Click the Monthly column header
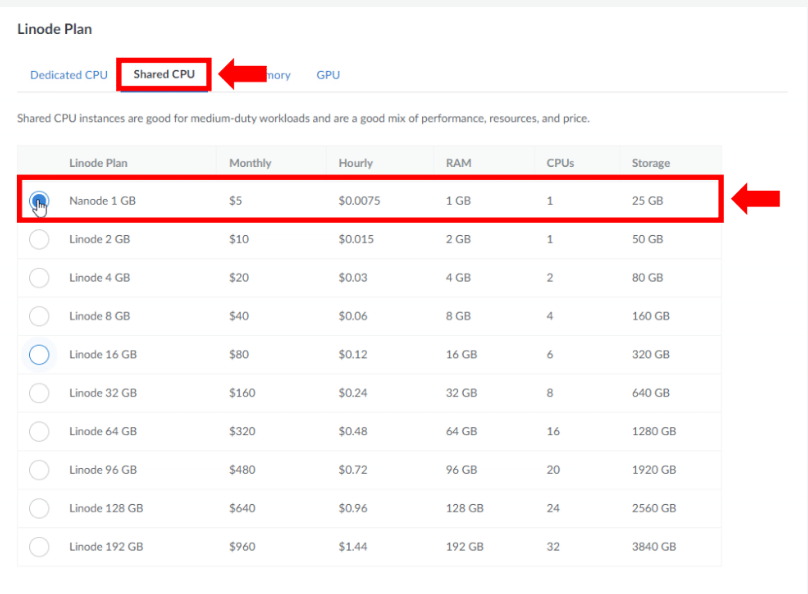The height and width of the screenshot is (594, 808). click(x=250, y=163)
